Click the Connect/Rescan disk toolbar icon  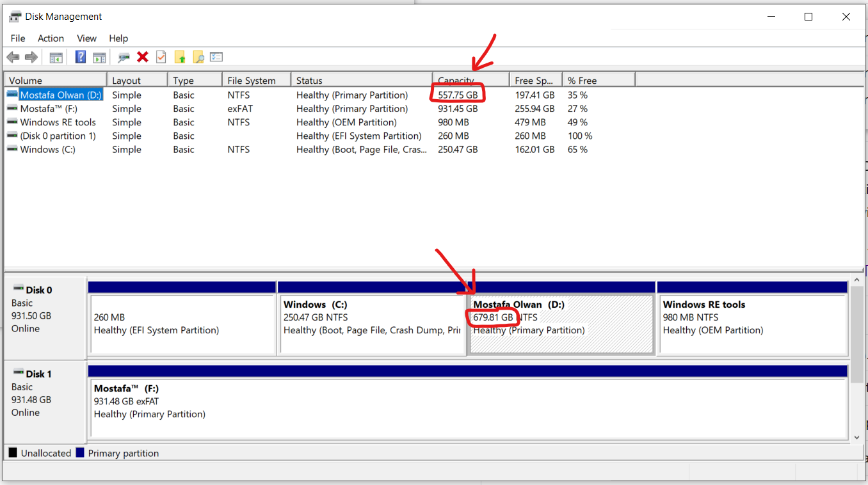point(124,58)
